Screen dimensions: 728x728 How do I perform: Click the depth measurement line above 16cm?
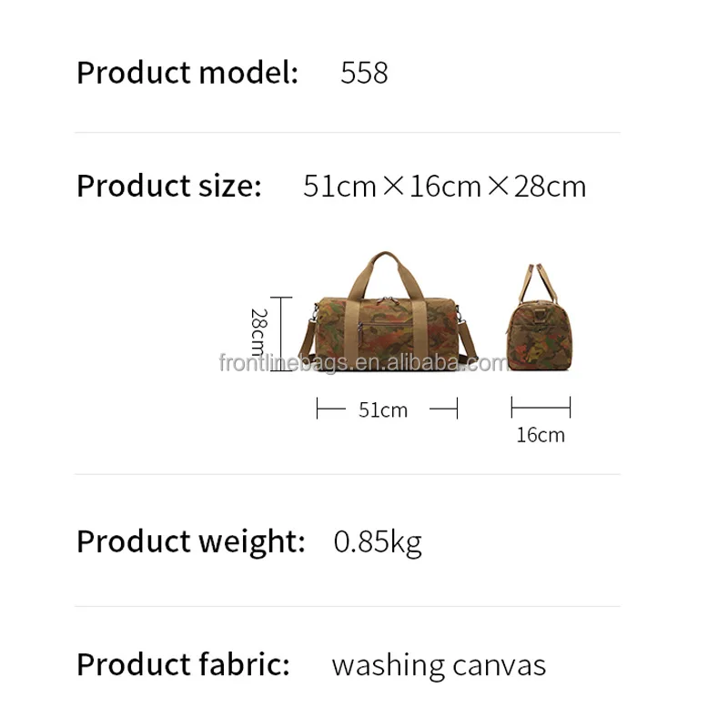[x=541, y=406]
